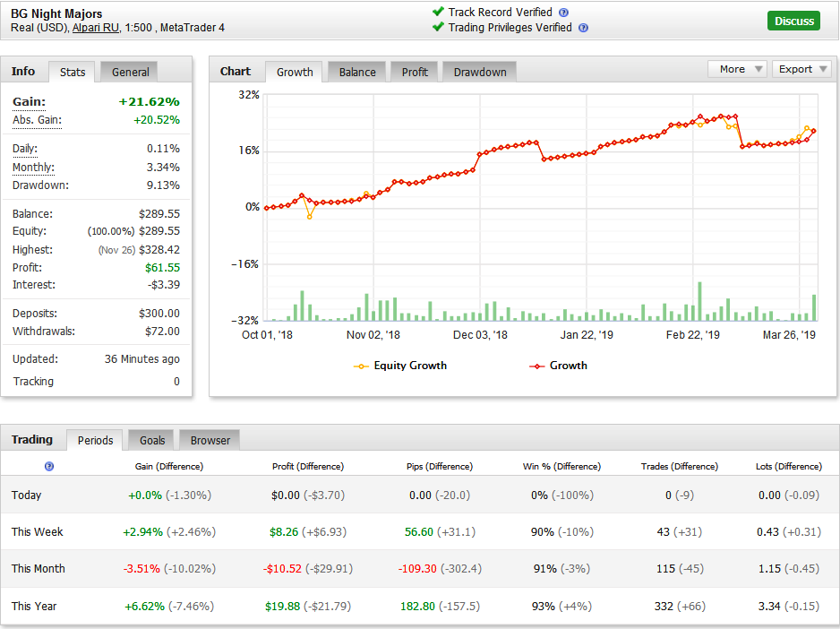Switch to the Stats tab
840x629 pixels.
click(73, 72)
